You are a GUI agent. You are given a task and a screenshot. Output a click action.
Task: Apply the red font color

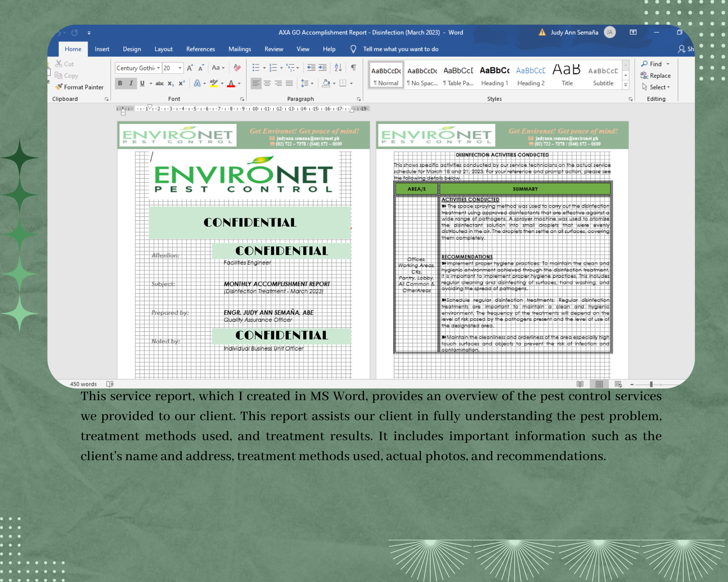[x=231, y=83]
